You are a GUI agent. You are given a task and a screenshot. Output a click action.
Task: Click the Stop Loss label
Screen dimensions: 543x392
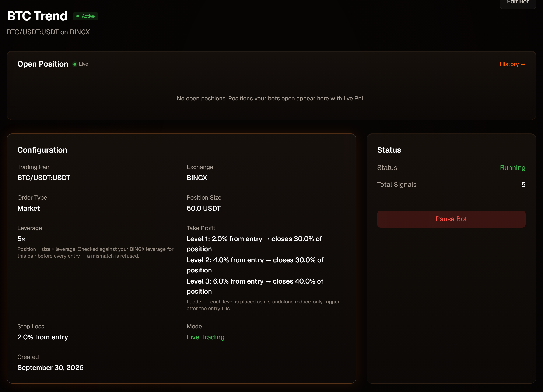[31, 327]
